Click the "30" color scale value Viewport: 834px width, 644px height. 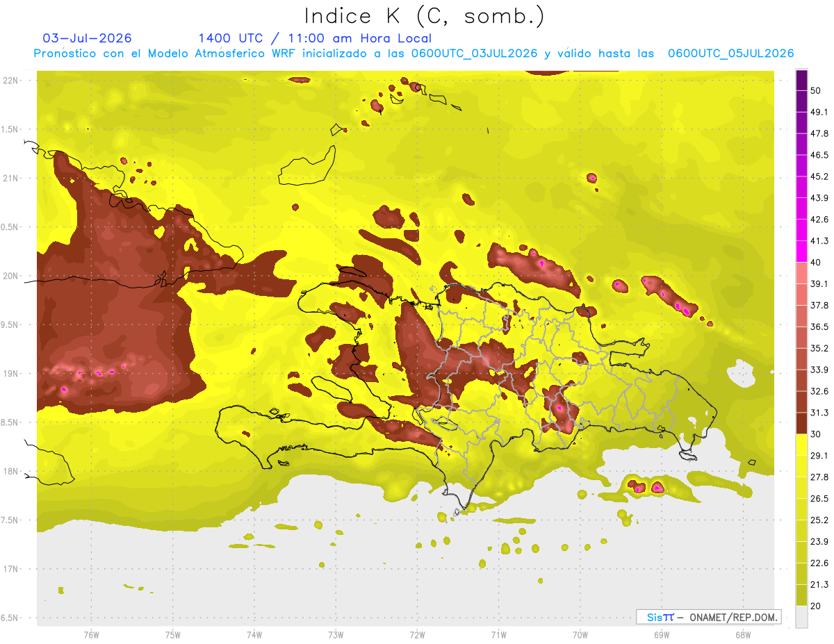[x=816, y=434]
